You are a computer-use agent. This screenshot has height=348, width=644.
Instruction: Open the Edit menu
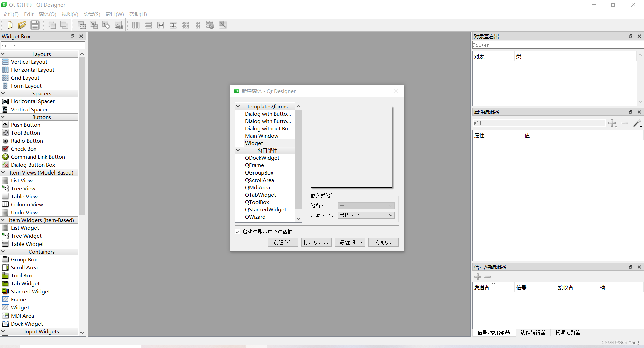click(29, 14)
